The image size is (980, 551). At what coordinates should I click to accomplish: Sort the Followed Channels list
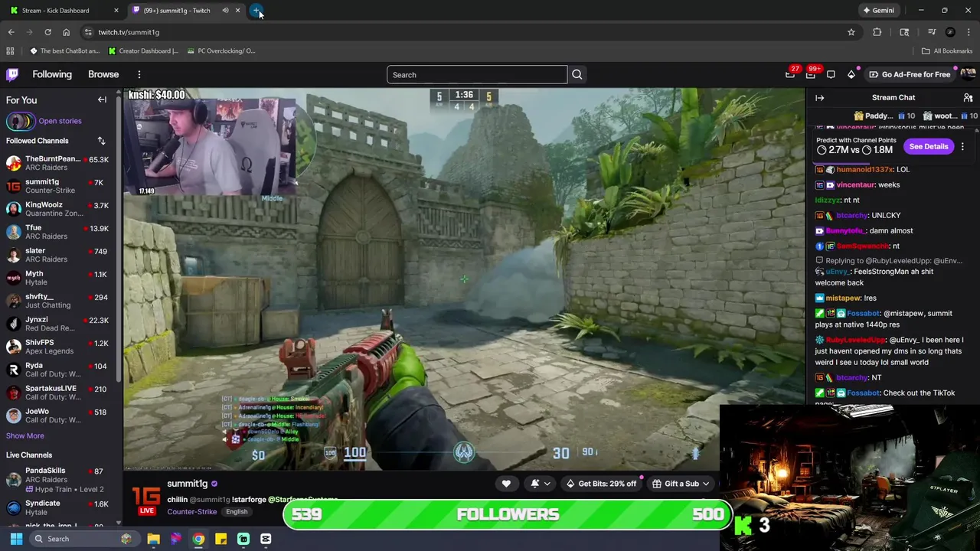click(x=101, y=141)
